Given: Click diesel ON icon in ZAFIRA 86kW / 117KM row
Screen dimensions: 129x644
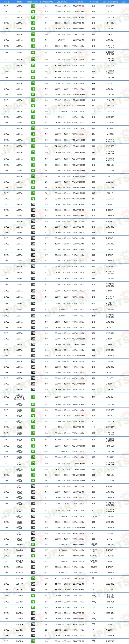Looking at the screenshot, I should tap(33, 630).
